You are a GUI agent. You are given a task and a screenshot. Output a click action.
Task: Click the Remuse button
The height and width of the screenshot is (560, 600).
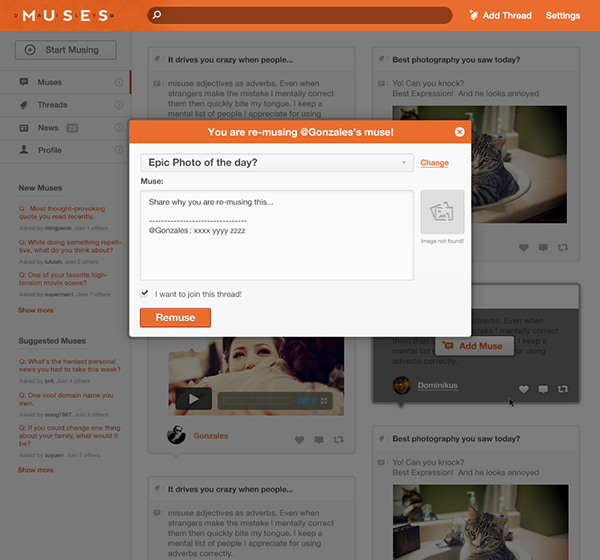(175, 318)
